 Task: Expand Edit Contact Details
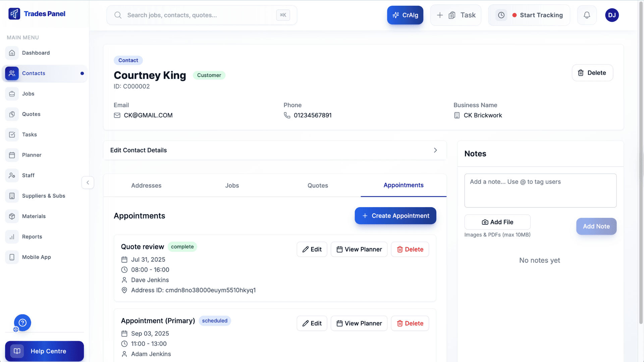[275, 150]
